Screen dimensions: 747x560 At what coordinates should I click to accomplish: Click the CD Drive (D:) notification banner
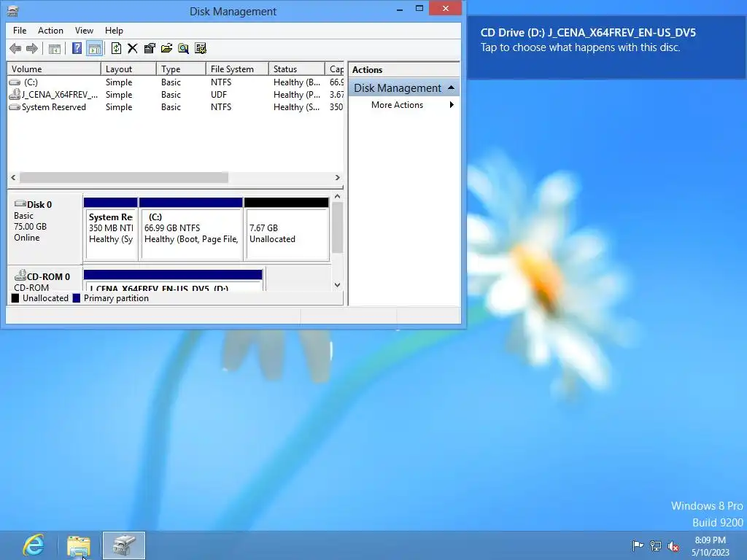(x=606, y=47)
